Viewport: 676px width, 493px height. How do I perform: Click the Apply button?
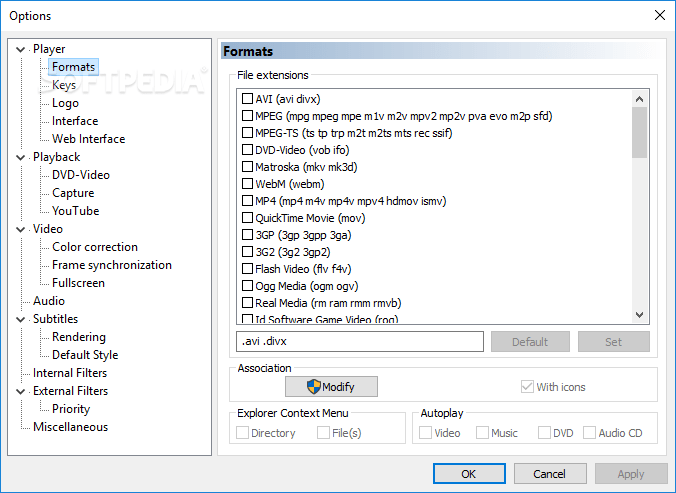[x=631, y=474]
